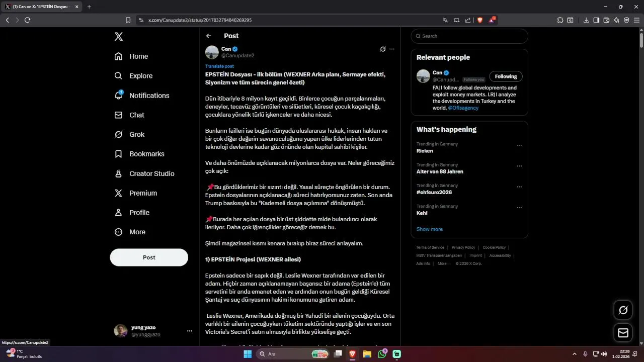Image resolution: width=644 pixels, height=362 pixels.
Task: Open browser hamburger menu
Action: (636, 20)
